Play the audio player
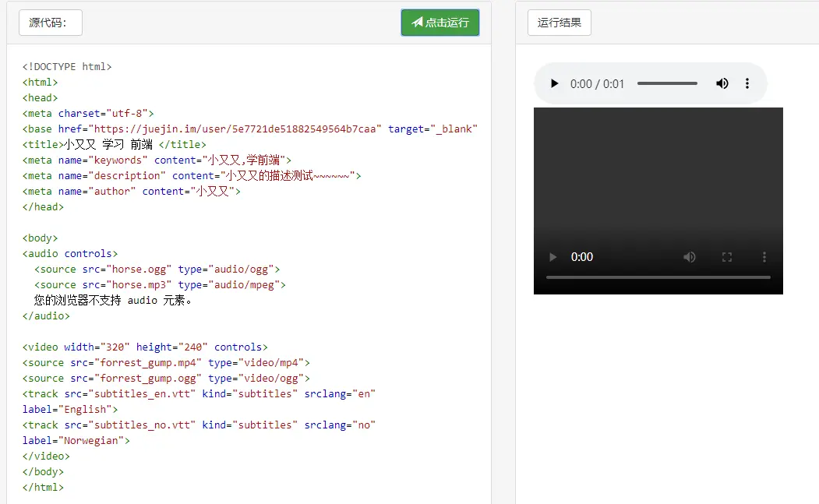This screenshot has height=504, width=819. 554,83
